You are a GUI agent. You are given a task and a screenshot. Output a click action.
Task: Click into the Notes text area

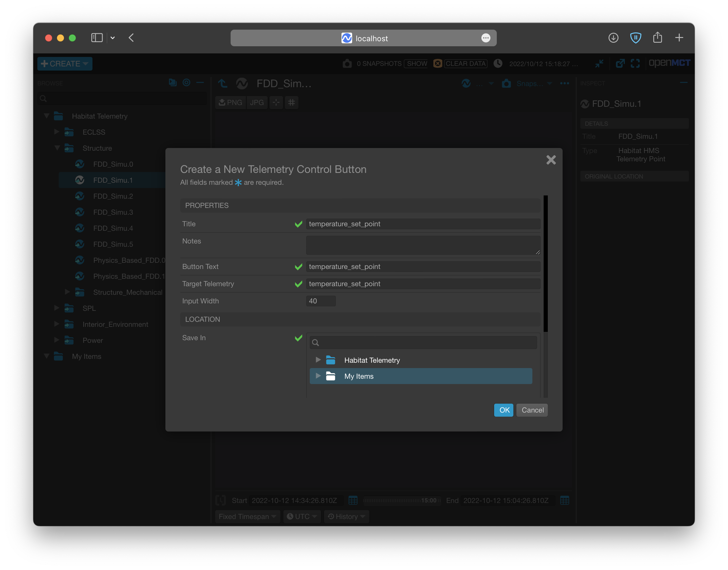(423, 245)
